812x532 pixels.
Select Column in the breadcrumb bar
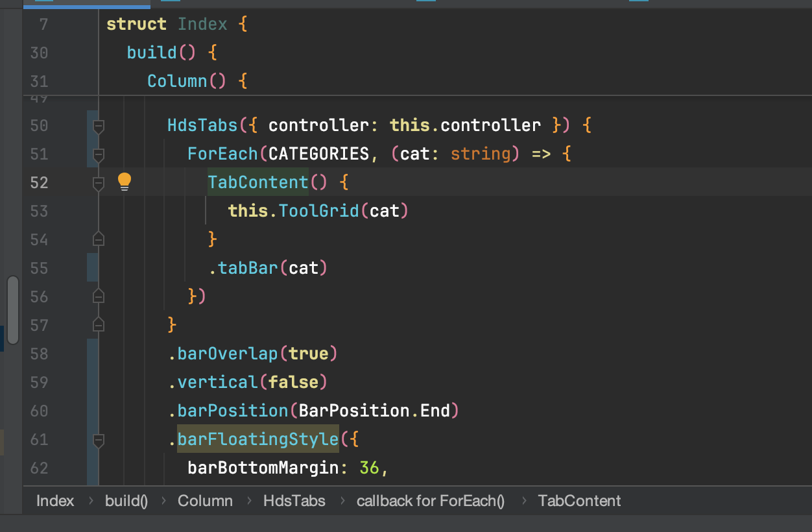pos(205,501)
